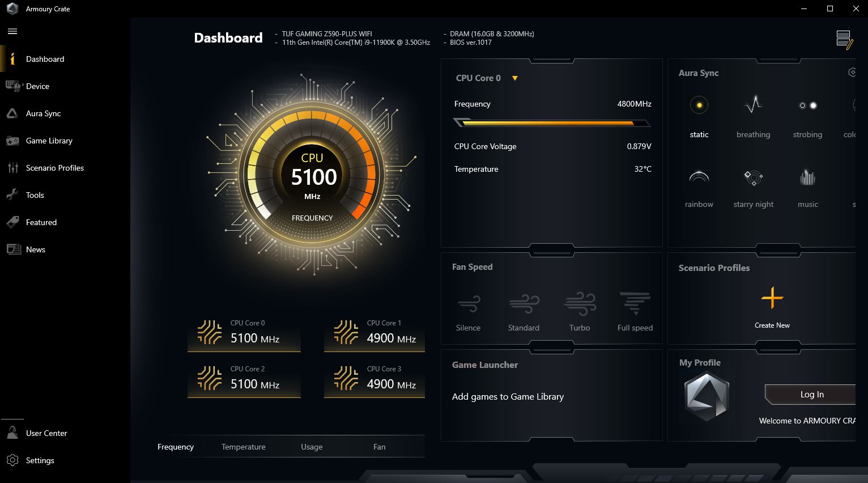Click the Game Launcher panel title
868x483 pixels.
485,365
